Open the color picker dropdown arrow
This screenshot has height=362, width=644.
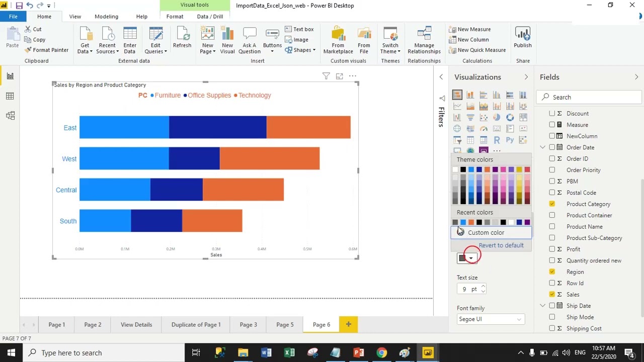[x=471, y=258]
